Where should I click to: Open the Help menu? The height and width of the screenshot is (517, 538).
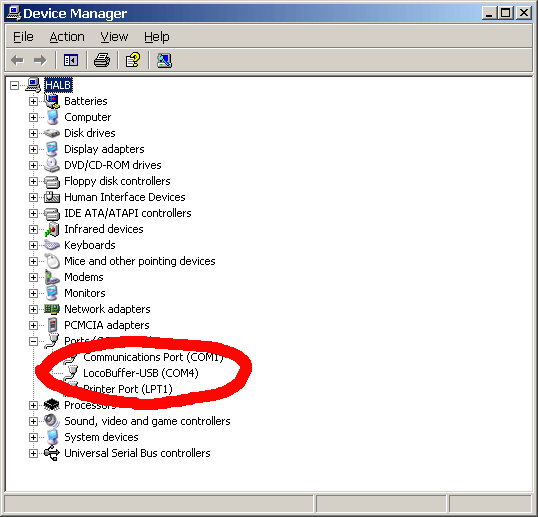point(156,37)
